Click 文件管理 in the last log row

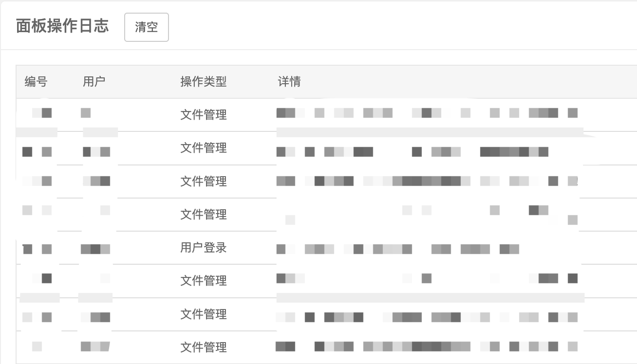204,347
